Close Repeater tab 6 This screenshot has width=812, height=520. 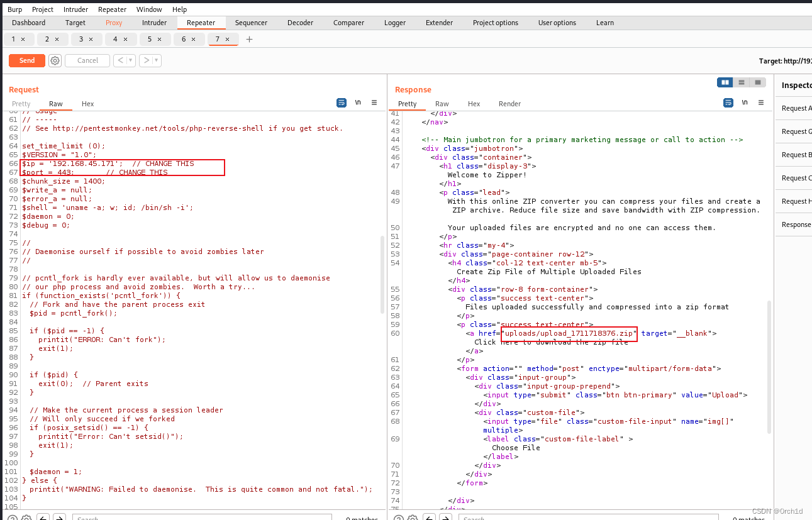193,39
